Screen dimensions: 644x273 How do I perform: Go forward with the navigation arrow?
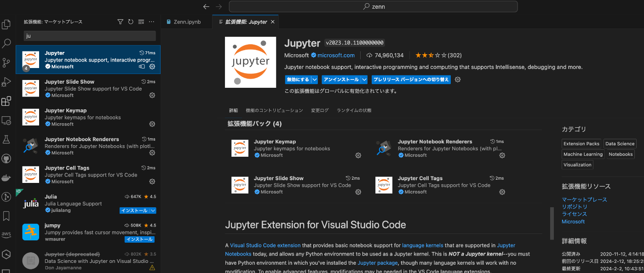point(219,6)
